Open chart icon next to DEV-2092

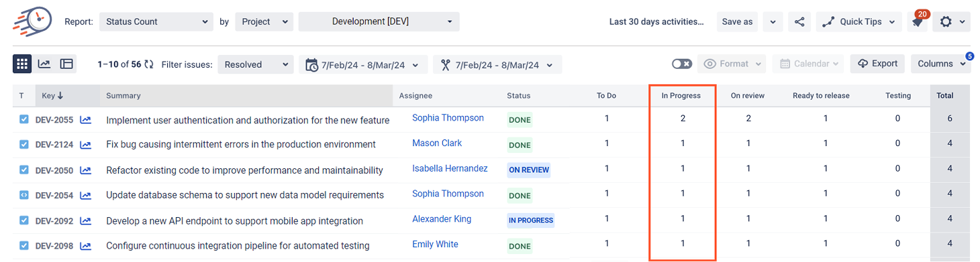pyautogui.click(x=85, y=220)
